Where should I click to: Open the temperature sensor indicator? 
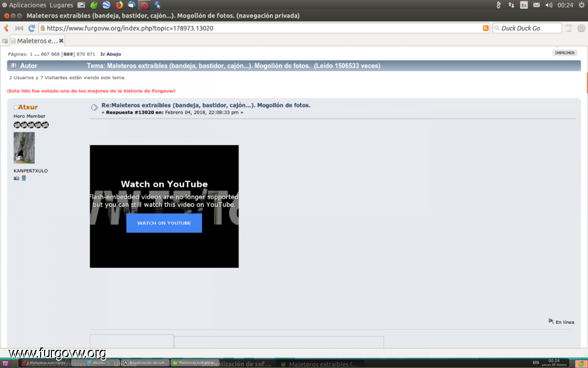499,5
